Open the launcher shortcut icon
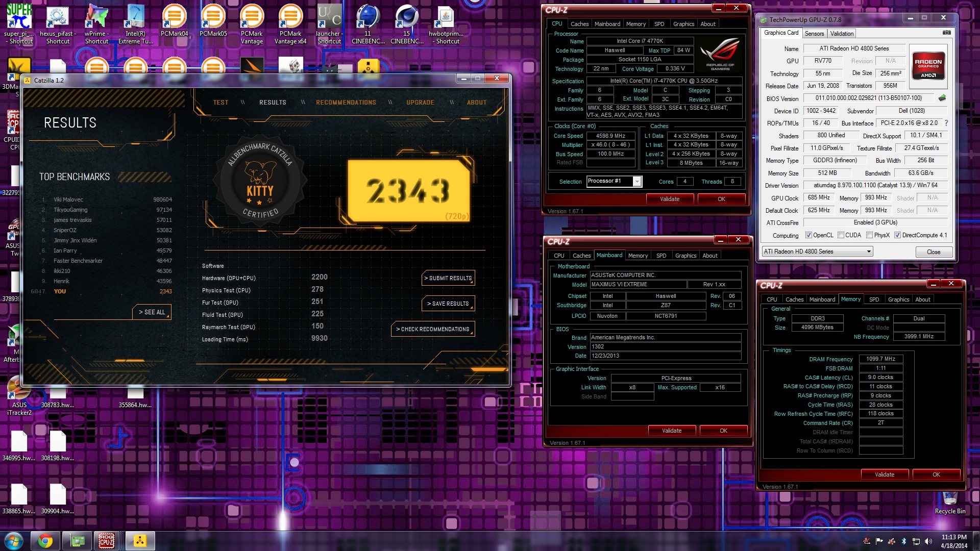980x551 pixels. coord(329,23)
